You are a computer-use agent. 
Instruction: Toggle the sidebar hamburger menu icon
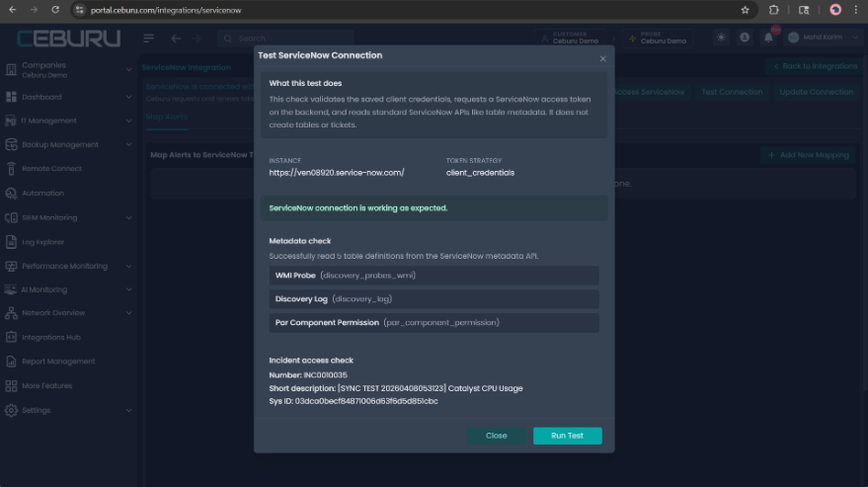148,39
